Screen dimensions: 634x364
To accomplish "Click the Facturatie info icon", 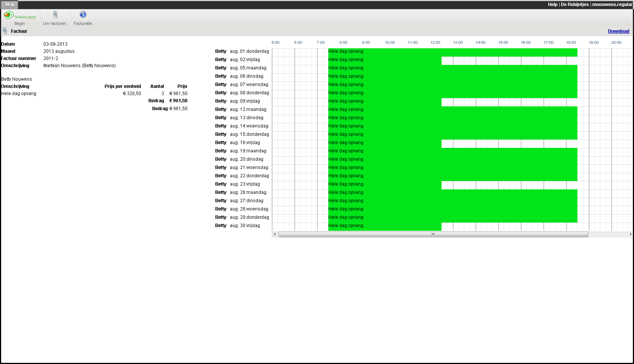I will coord(83,15).
